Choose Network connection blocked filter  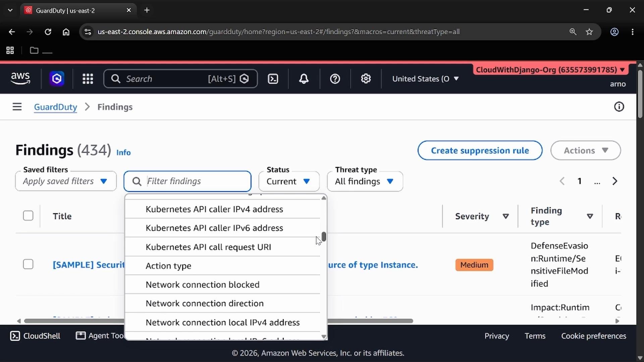click(x=223, y=285)
